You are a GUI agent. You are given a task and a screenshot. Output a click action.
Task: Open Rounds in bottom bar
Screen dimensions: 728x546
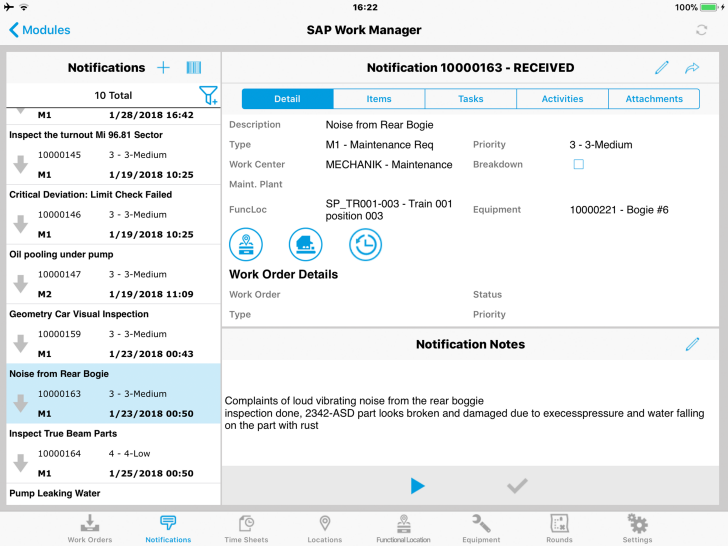tap(559, 528)
